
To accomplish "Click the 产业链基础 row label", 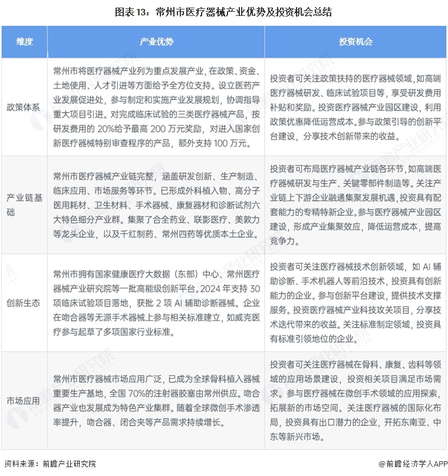I will coord(24,205).
